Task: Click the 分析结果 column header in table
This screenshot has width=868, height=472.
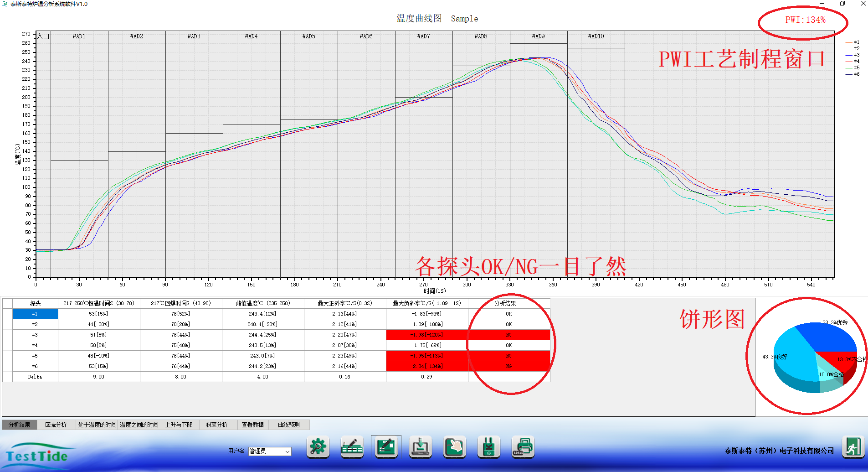Action: point(505,303)
